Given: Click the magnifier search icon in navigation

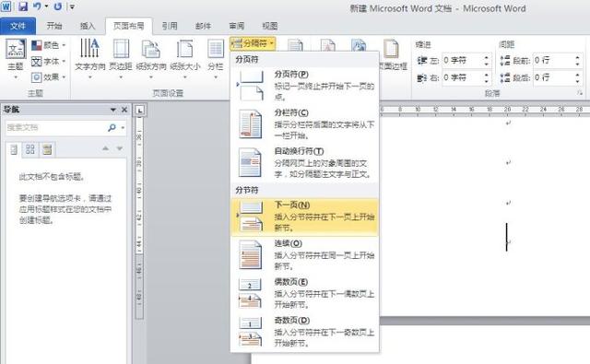Looking at the screenshot, I should (112, 128).
